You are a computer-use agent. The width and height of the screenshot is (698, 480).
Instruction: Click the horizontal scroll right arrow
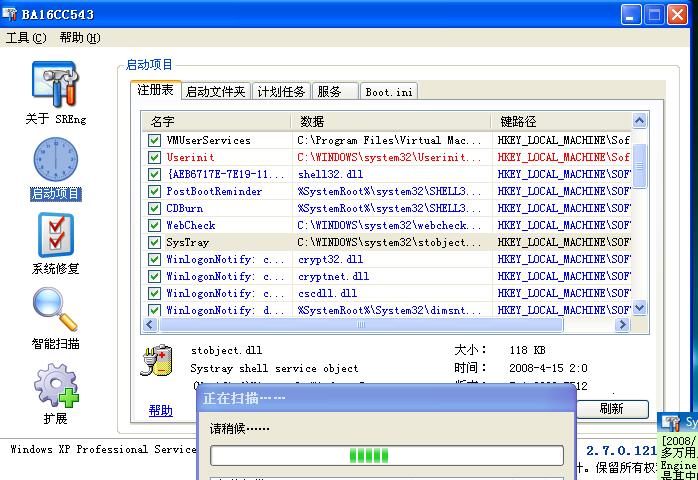[622, 325]
